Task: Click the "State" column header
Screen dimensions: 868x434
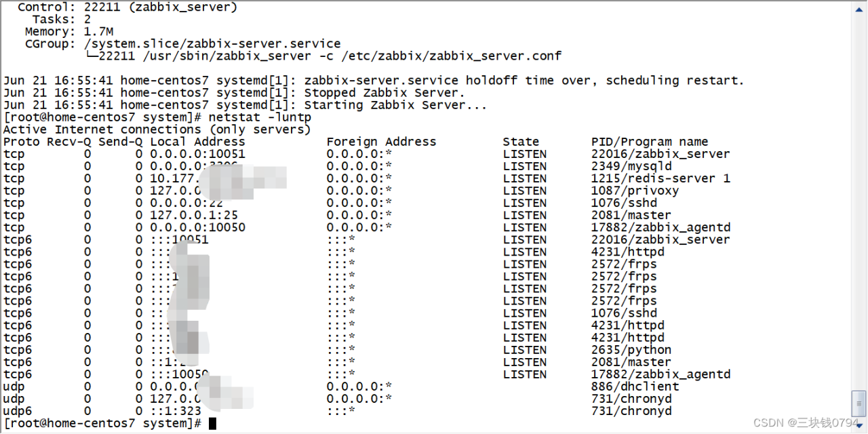Action: 521,142
